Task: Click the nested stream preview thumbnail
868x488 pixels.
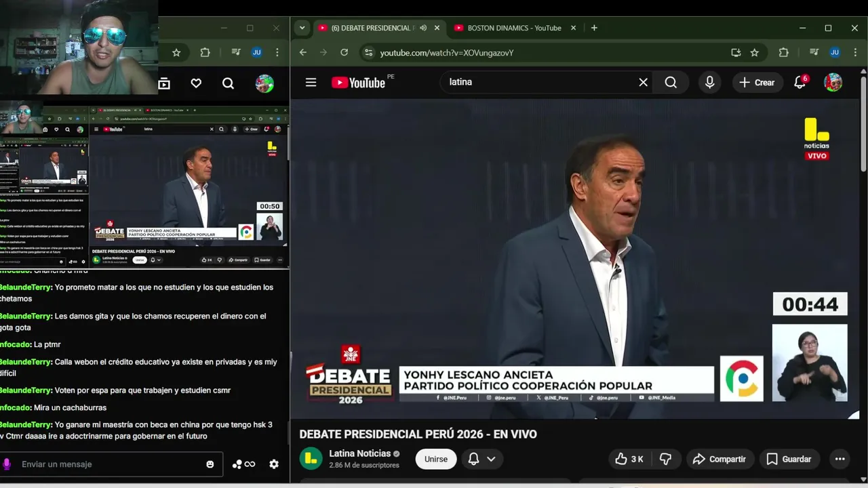Action: [x=144, y=186]
